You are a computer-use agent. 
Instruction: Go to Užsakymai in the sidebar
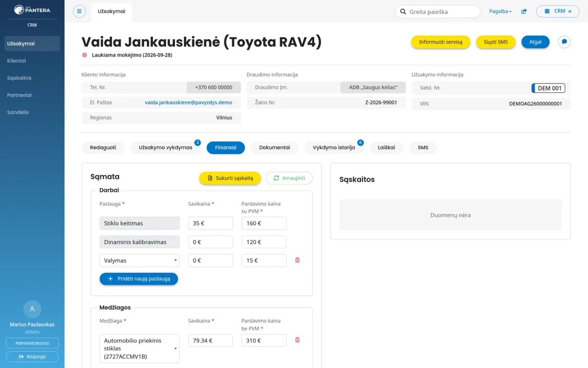click(32, 44)
